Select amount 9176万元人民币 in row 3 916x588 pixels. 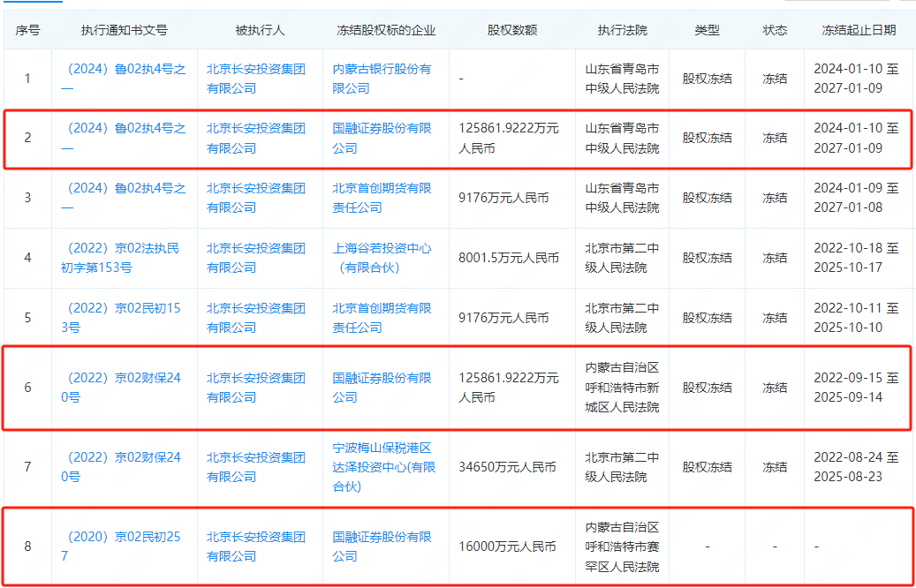click(x=503, y=198)
